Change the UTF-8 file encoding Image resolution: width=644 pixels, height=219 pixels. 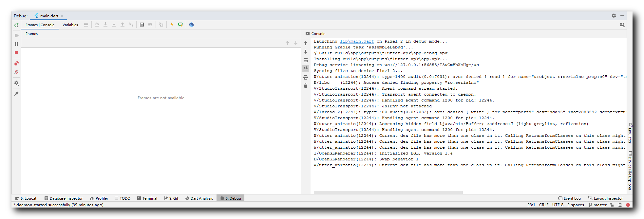point(558,205)
